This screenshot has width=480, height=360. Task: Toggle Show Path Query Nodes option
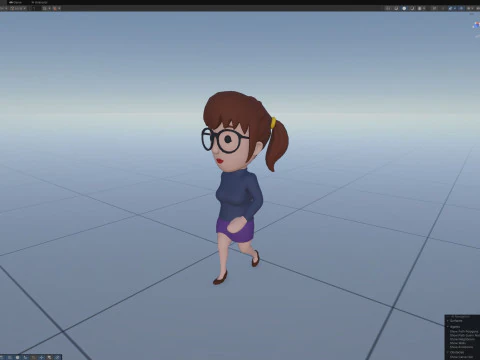click(x=464, y=335)
